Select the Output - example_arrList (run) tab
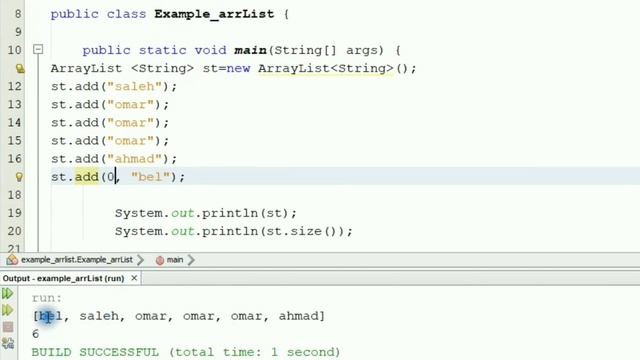Viewport: 640px width, 360px height. coord(64,278)
